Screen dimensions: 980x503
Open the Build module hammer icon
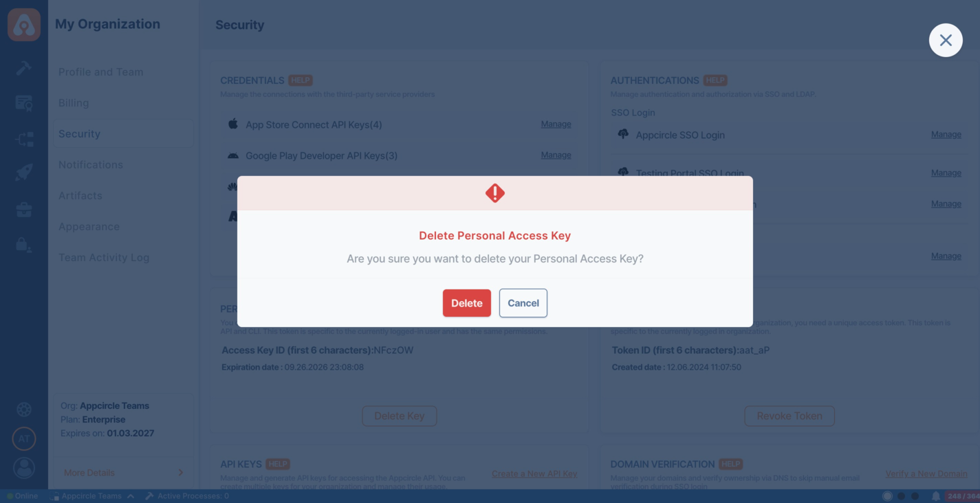click(24, 67)
